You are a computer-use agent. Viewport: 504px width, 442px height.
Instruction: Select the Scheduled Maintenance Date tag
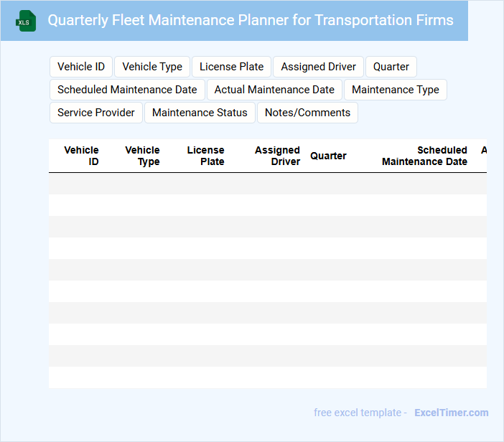point(127,90)
